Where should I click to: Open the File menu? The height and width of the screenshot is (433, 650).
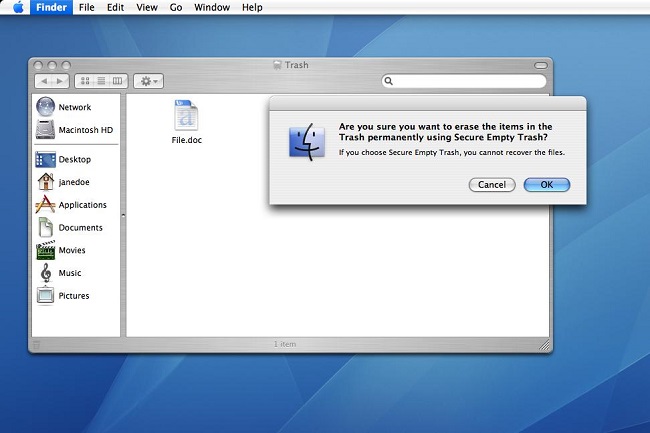pos(87,7)
